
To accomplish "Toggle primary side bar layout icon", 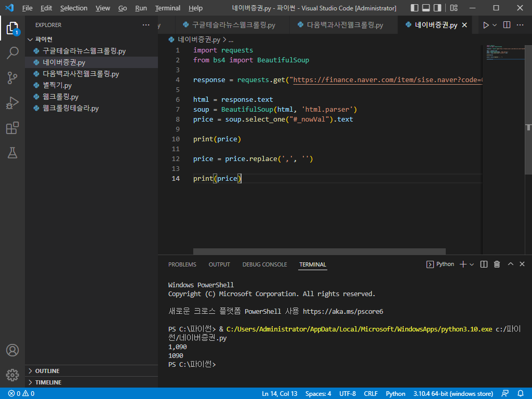I will pos(414,8).
